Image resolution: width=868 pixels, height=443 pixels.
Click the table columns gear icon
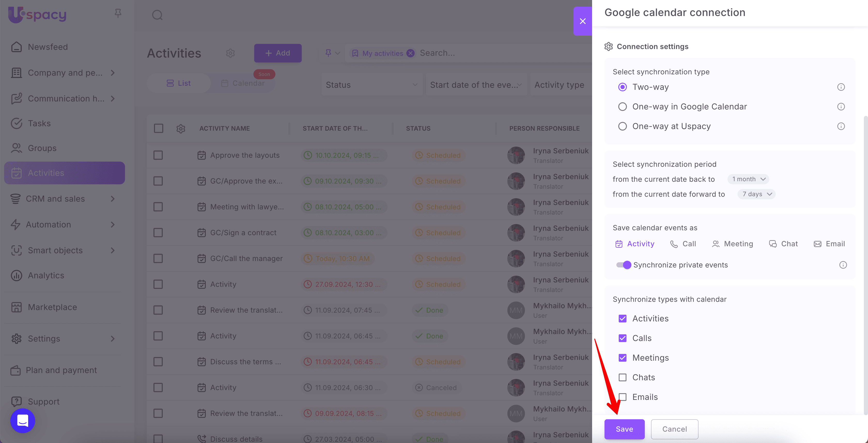click(x=181, y=129)
